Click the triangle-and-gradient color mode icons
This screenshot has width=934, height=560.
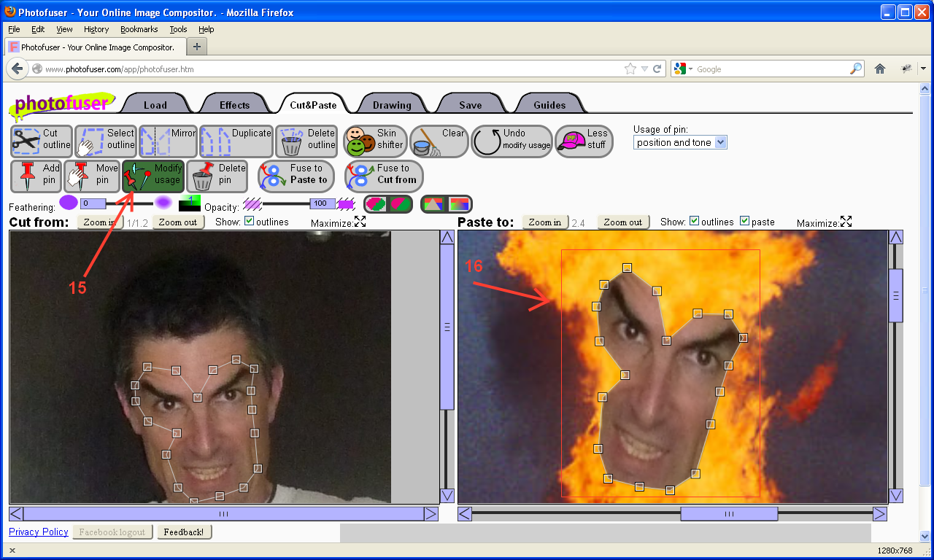[x=447, y=204]
